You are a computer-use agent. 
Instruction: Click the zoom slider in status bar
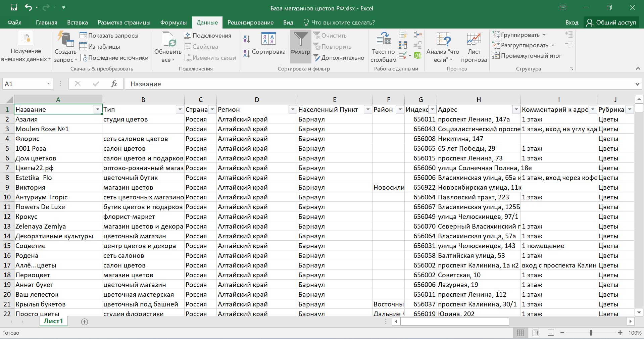pyautogui.click(x=591, y=333)
